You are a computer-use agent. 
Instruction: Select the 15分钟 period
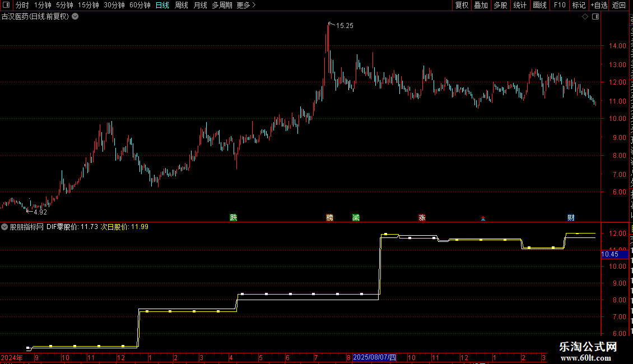click(x=89, y=5)
